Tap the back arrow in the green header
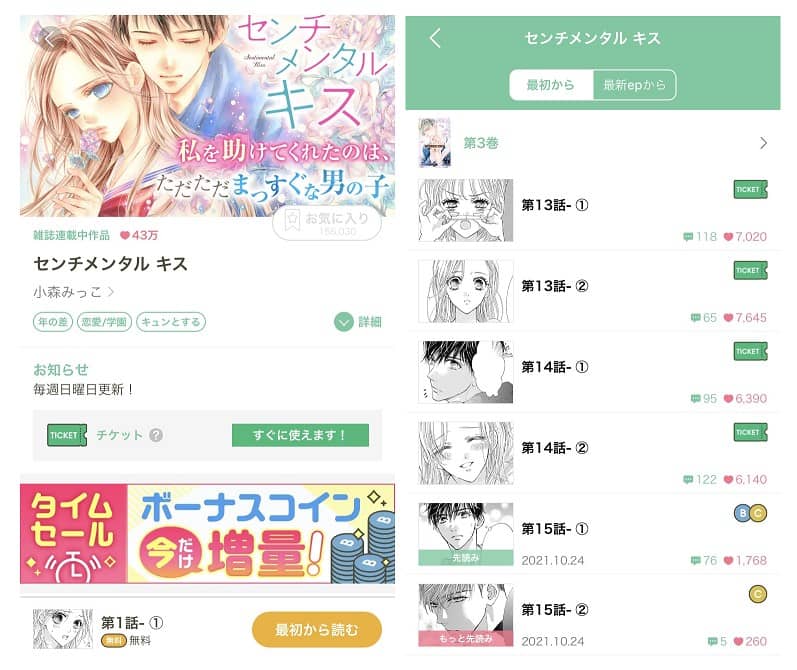 (435, 38)
